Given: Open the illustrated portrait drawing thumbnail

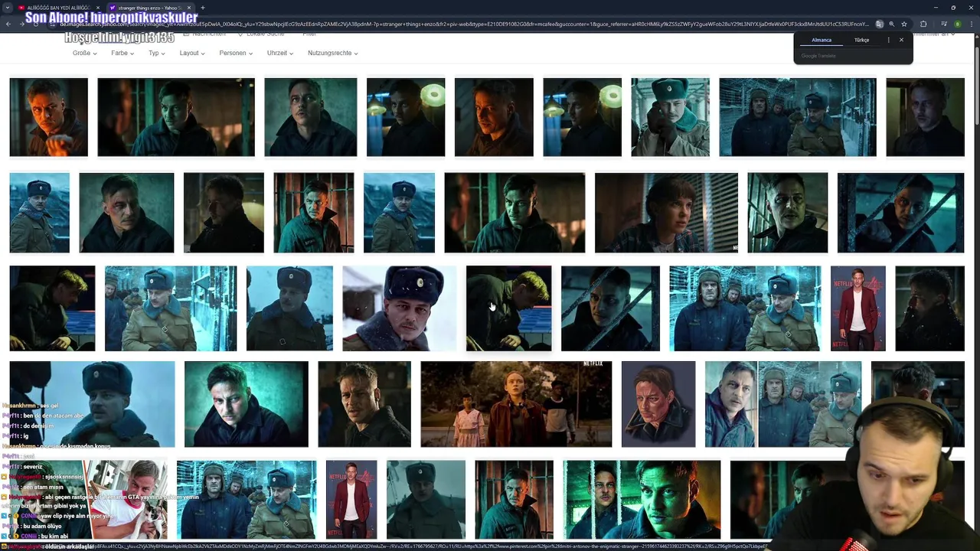Looking at the screenshot, I should [658, 404].
